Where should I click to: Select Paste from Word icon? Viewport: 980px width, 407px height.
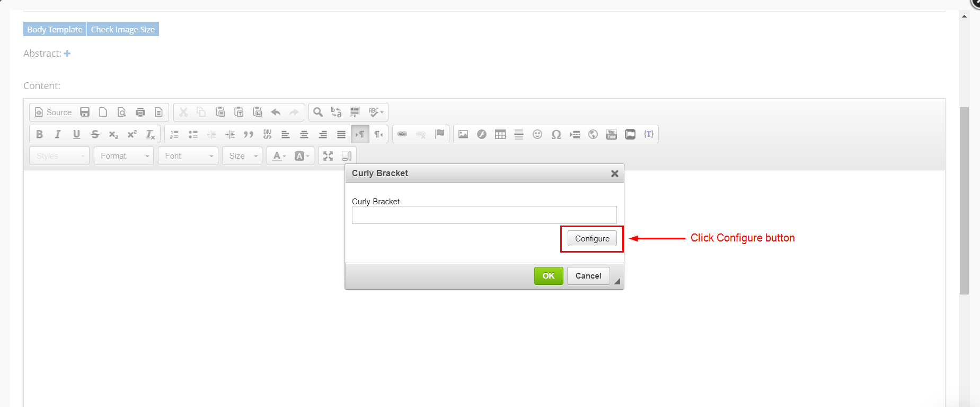coord(258,112)
